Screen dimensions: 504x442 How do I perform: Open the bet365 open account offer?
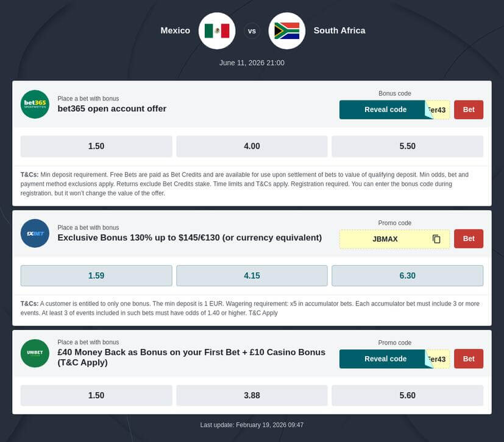point(111,109)
